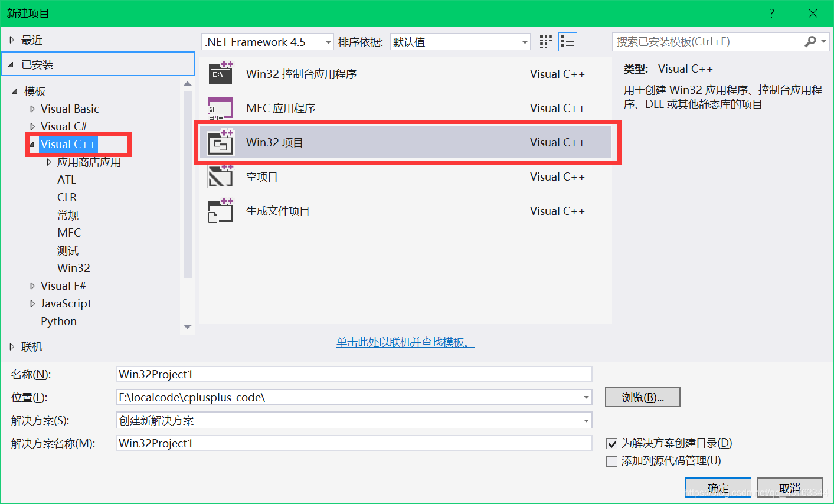Collapse the Visual C++ node arrow
The height and width of the screenshot is (504, 834).
[x=32, y=144]
